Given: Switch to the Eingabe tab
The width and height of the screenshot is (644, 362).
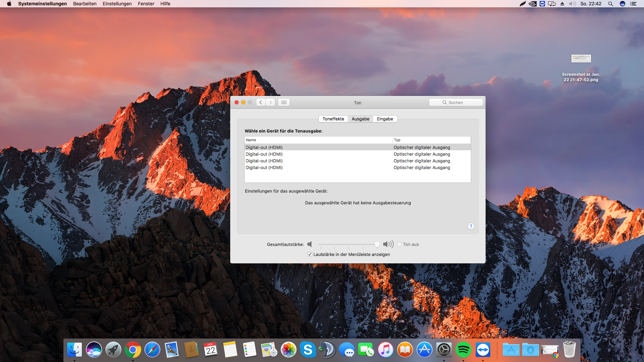Looking at the screenshot, I should click(x=385, y=119).
